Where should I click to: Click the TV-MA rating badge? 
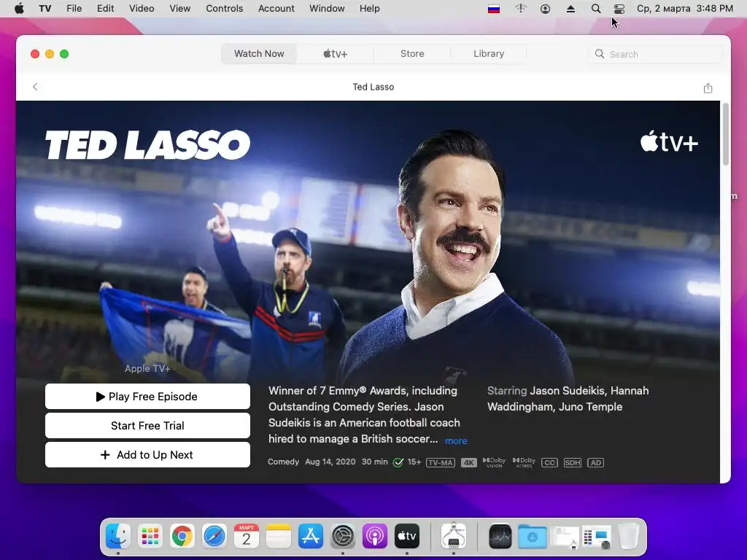(441, 463)
